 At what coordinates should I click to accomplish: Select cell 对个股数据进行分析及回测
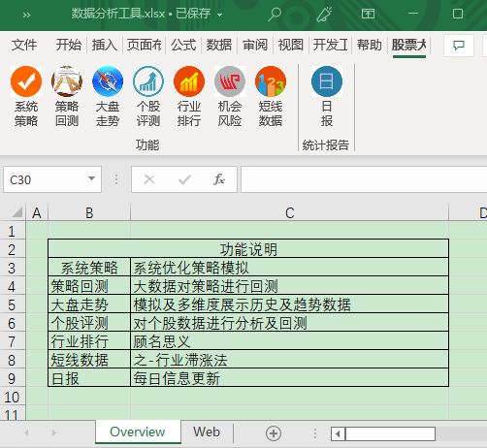[x=289, y=323]
